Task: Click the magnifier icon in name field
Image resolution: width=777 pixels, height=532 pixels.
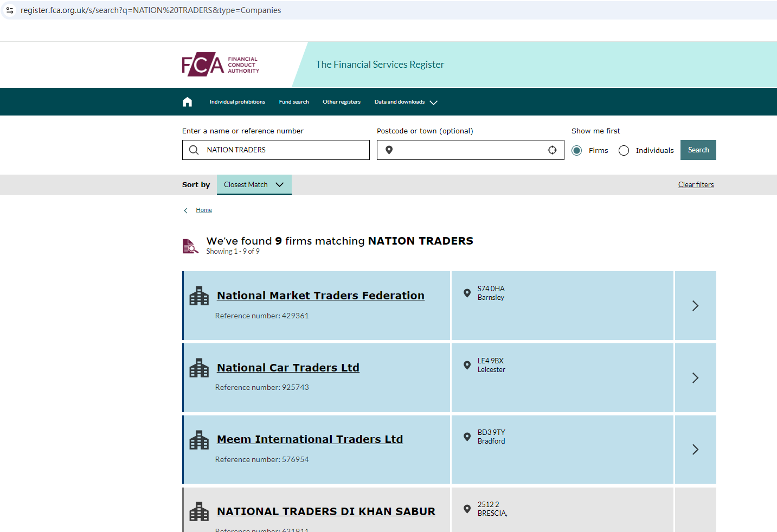Action: point(194,150)
